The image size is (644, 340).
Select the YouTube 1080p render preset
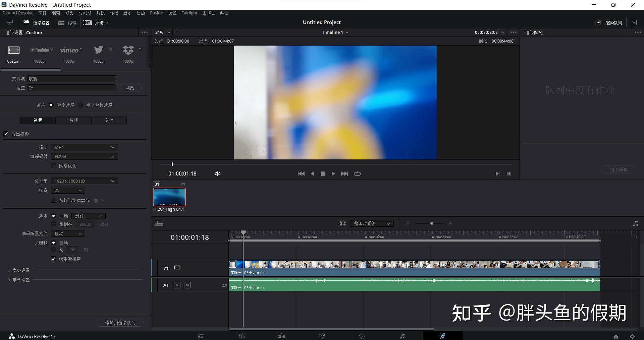pos(39,54)
